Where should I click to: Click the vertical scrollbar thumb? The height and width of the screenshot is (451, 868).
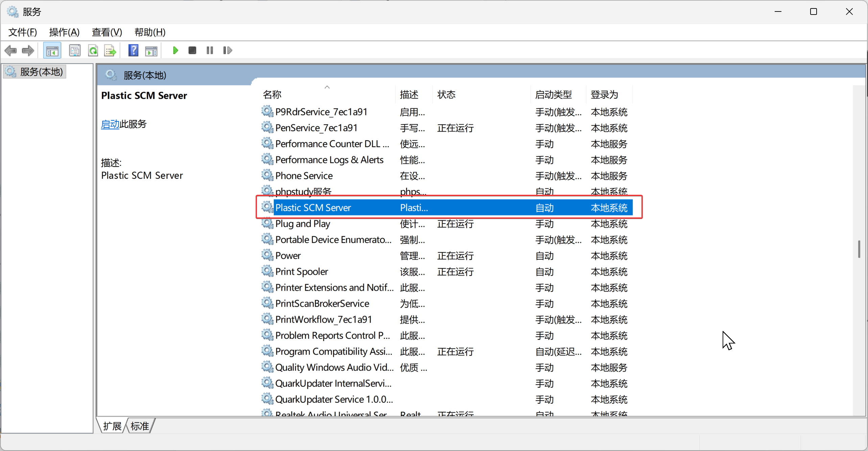[x=859, y=249]
